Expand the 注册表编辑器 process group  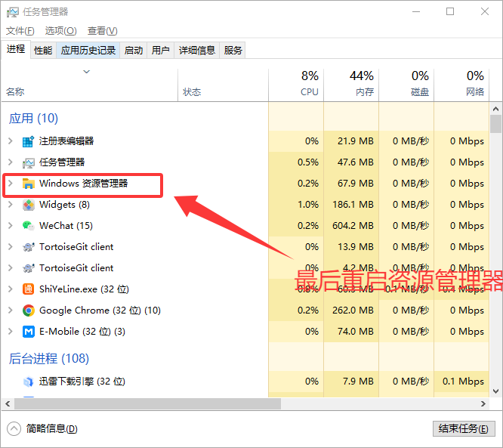pos(11,141)
